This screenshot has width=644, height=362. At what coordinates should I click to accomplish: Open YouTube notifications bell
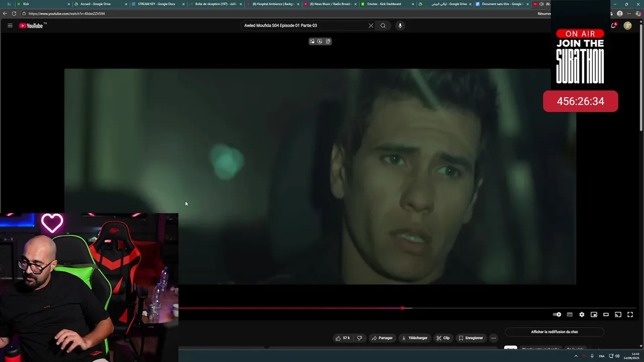(613, 26)
